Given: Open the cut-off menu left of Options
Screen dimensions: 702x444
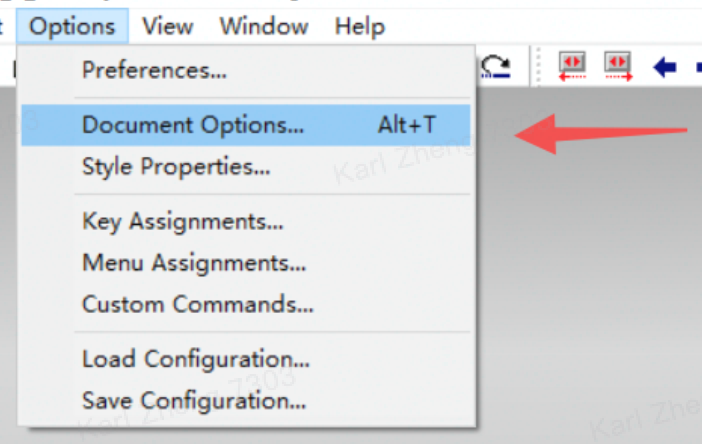Looking at the screenshot, I should tap(2, 26).
